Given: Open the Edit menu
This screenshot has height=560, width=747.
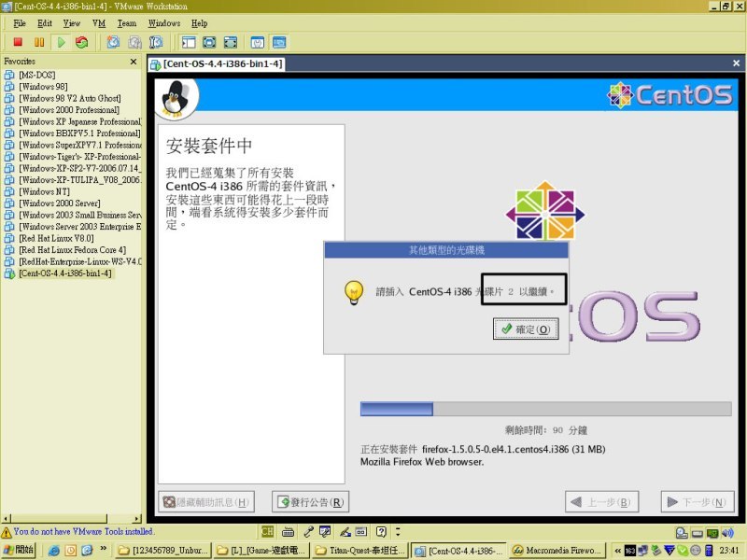Looking at the screenshot, I should (45, 23).
